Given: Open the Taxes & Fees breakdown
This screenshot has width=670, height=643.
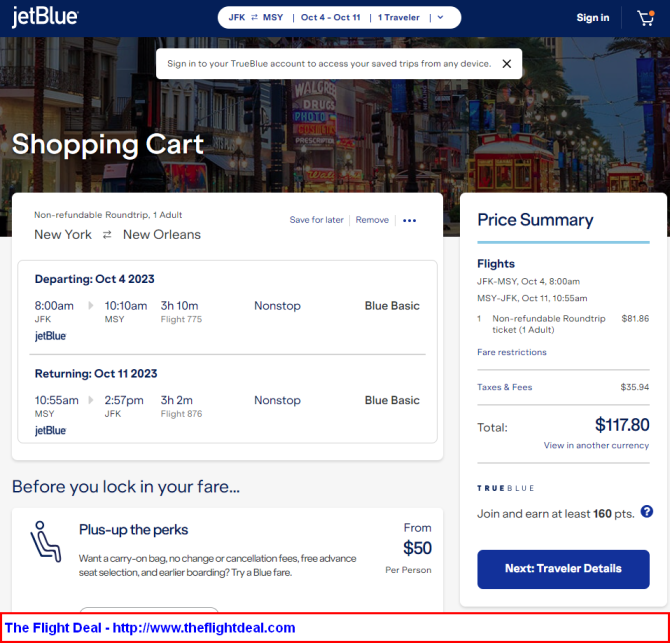Looking at the screenshot, I should click(x=504, y=387).
